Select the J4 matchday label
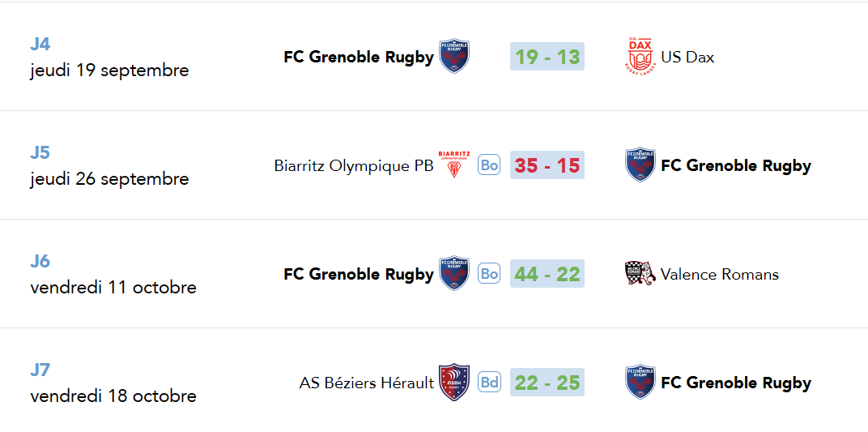Viewport: 868px width, 432px height. (x=40, y=44)
